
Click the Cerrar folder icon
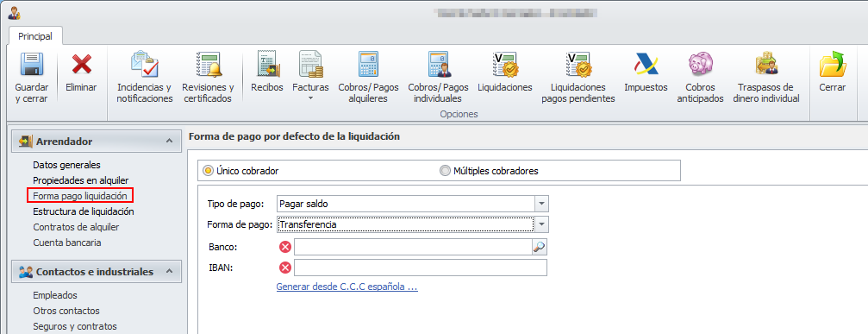click(833, 64)
